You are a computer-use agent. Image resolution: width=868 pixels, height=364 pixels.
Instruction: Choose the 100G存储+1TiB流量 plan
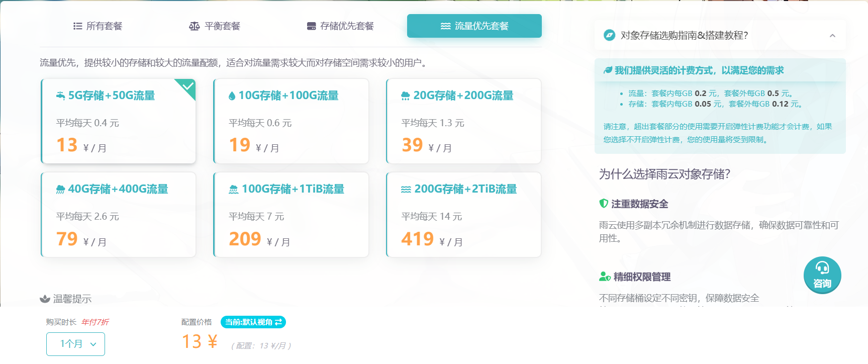(291, 215)
